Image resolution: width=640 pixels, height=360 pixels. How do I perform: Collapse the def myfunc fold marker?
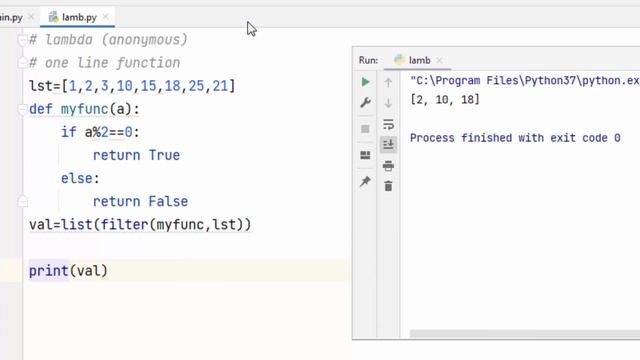click(x=22, y=109)
